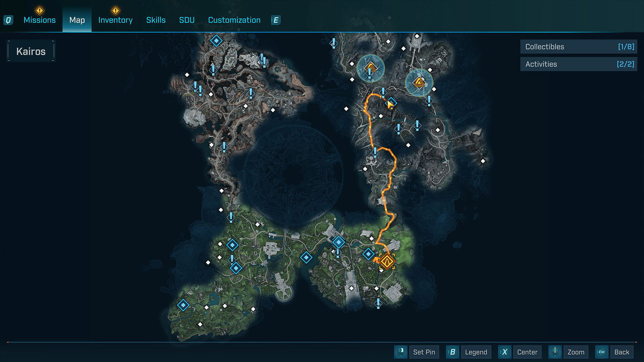644x362 pixels.
Task: Click the Back button
Action: 614,352
